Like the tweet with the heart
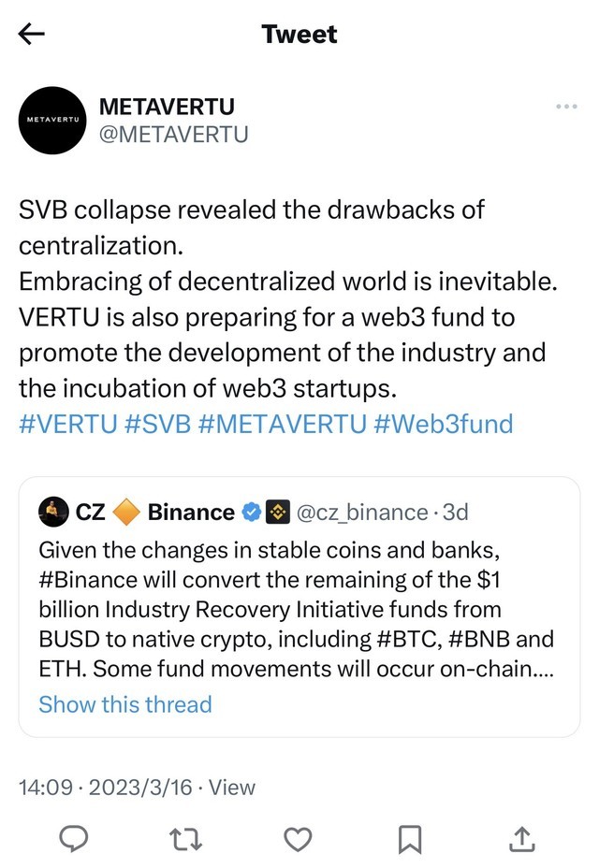This screenshot has height=868, width=599. click(x=298, y=839)
